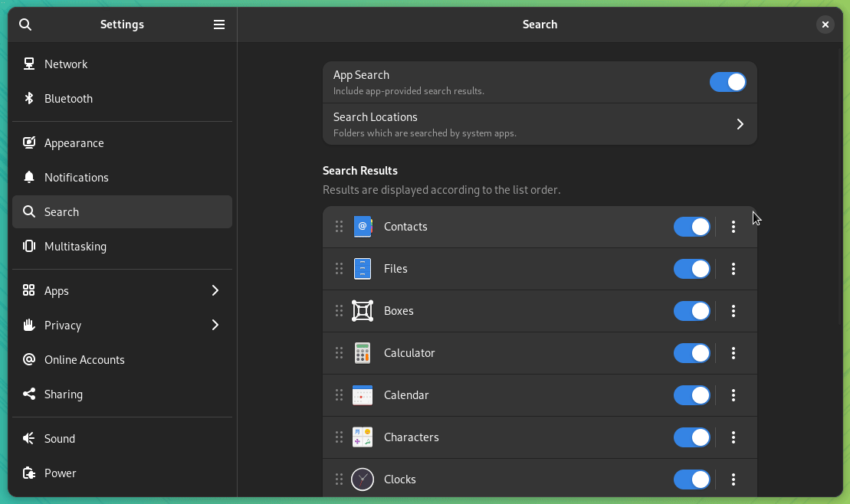Viewport: 850px width, 504px height.
Task: Select the Boxes app icon
Action: [363, 311]
